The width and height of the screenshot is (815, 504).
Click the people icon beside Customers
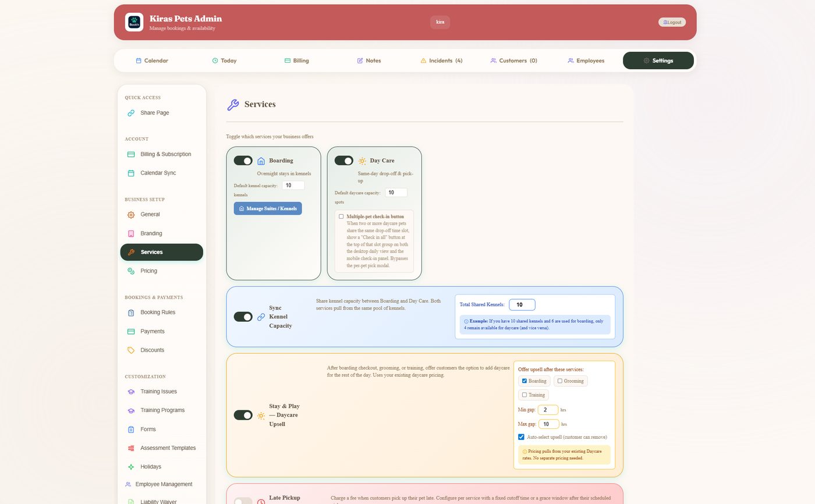493,61
